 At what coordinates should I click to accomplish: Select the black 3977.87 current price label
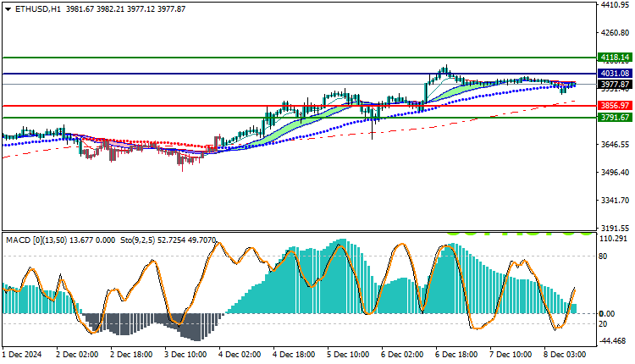tap(615, 84)
